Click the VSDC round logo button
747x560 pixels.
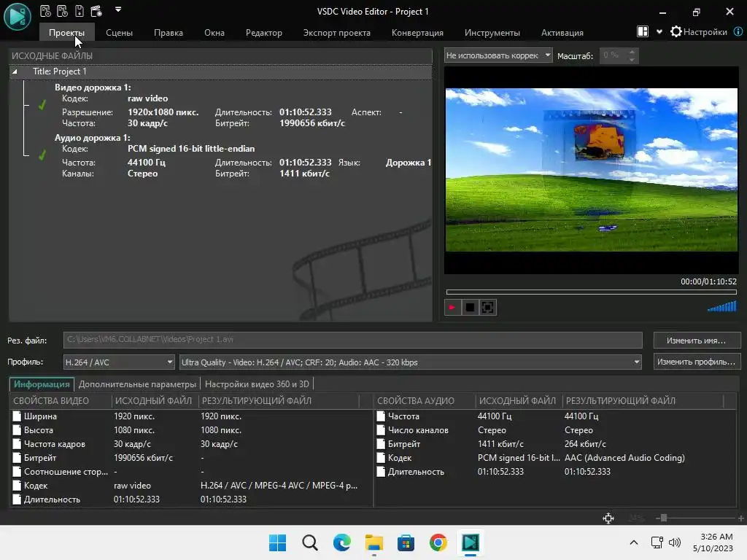click(x=18, y=16)
